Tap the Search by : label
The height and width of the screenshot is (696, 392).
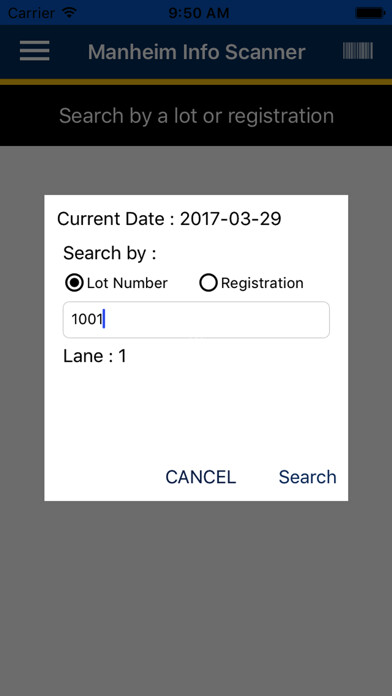click(x=110, y=253)
